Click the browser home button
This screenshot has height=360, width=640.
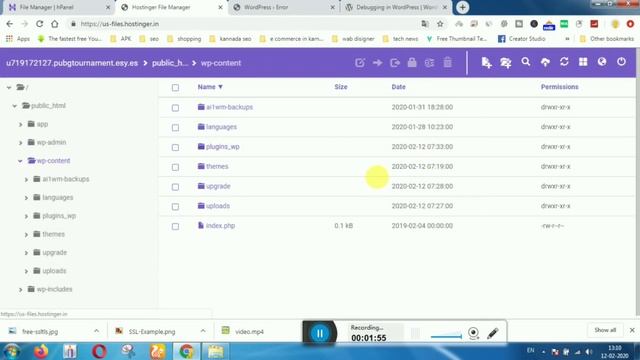[55, 24]
